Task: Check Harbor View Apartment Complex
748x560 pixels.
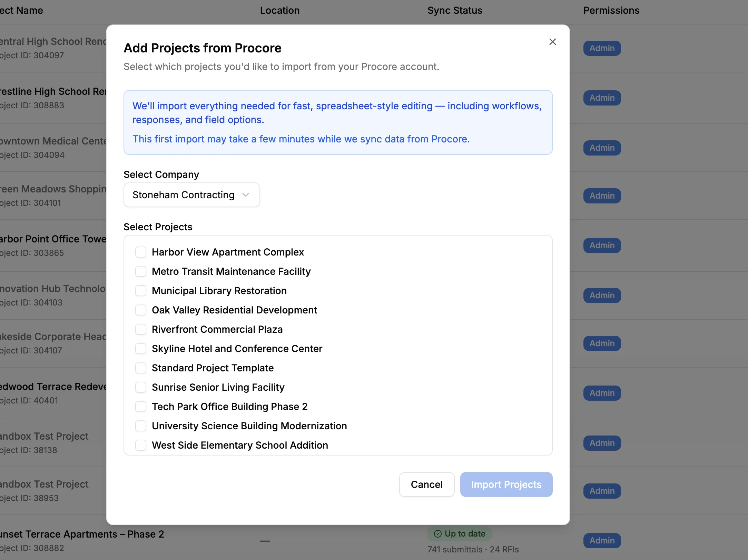Action: pyautogui.click(x=141, y=252)
